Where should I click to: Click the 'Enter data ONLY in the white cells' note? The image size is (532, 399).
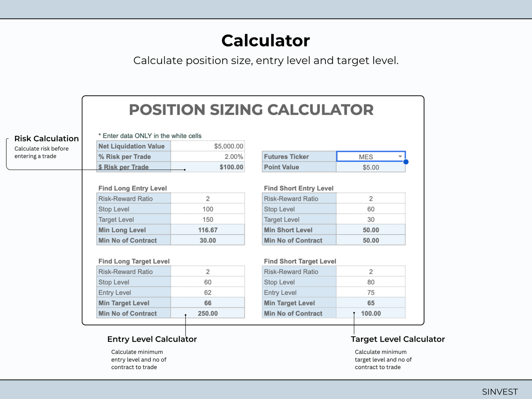pyautogui.click(x=150, y=135)
